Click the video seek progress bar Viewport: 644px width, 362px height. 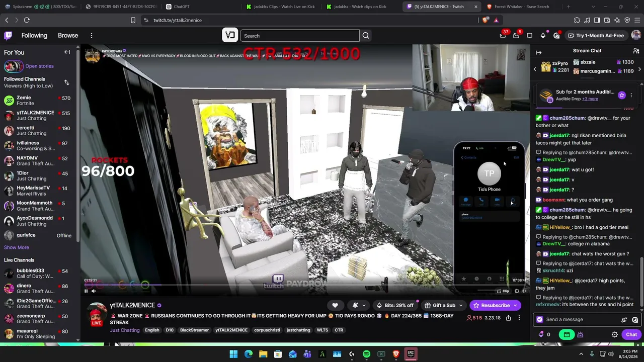(305, 285)
